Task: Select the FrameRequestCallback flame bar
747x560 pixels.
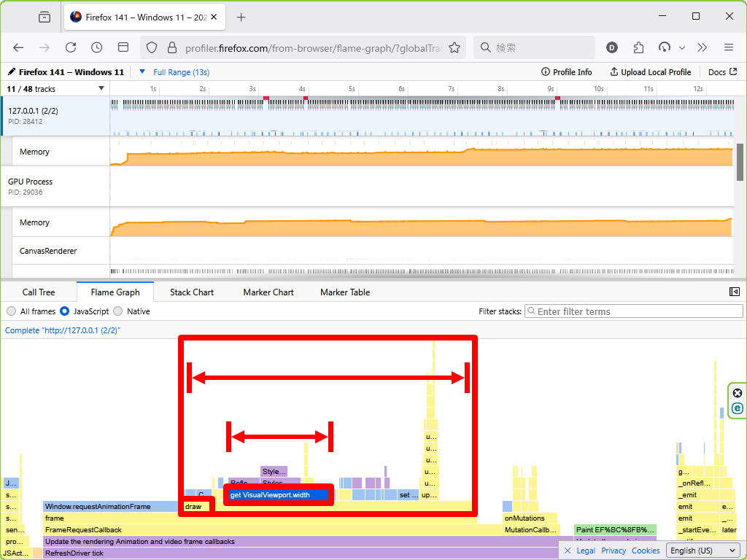Action: pyautogui.click(x=273, y=530)
